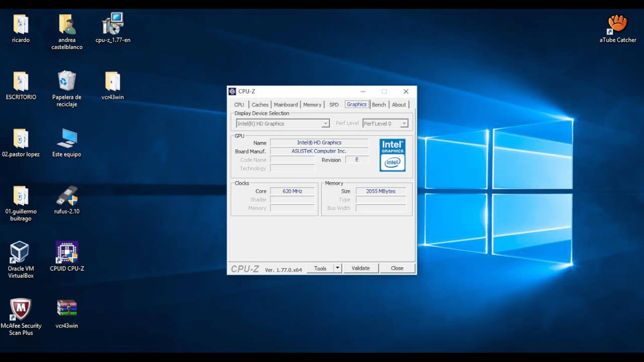The width and height of the screenshot is (644, 362).
Task: Click the Intel Graphics logo in CPU-Z
Action: 392,154
